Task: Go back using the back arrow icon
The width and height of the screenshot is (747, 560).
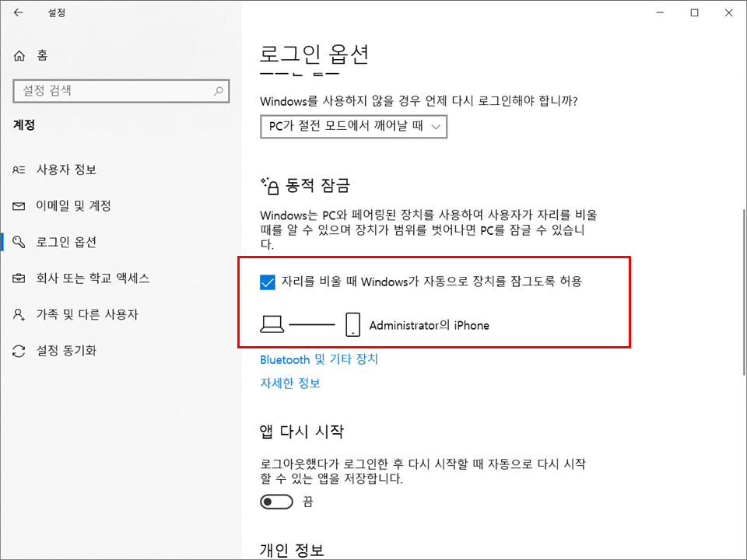Action: (x=18, y=12)
